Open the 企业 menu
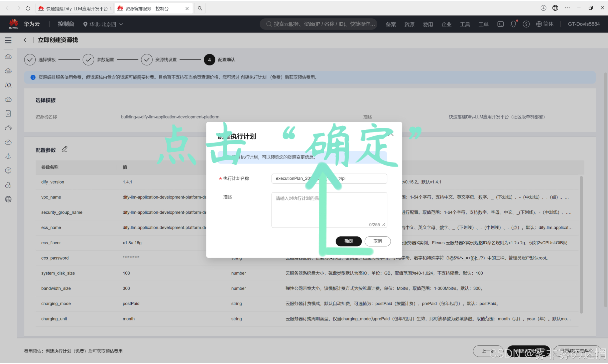 446,24
